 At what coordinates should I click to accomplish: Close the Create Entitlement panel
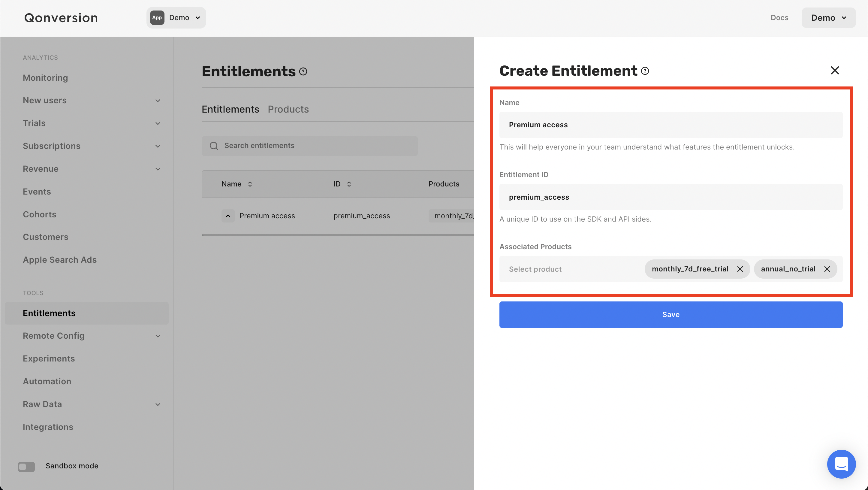click(835, 70)
